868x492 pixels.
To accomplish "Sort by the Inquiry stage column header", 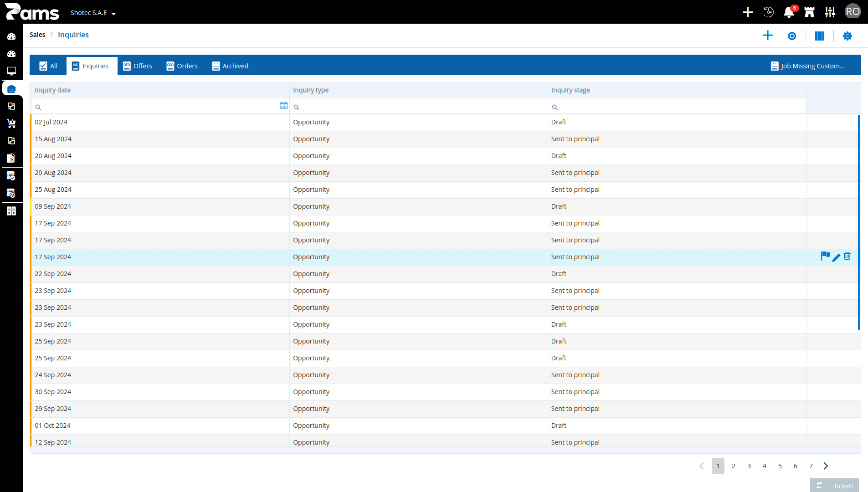I will pyautogui.click(x=677, y=90).
